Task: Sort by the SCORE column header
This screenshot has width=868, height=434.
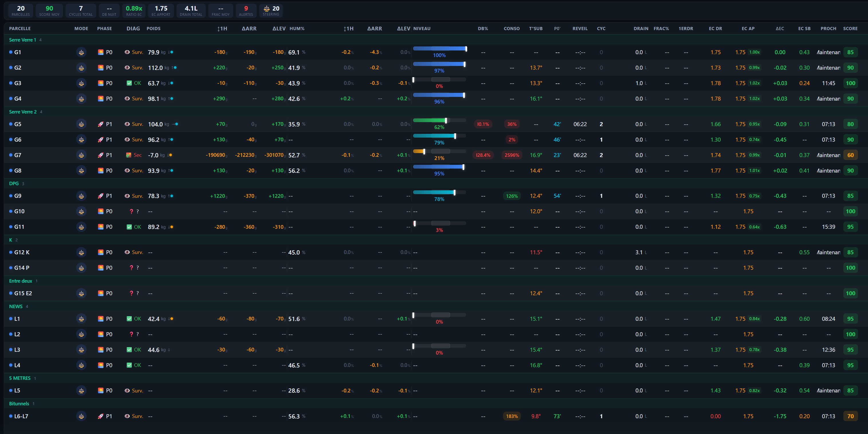Action: coord(850,29)
